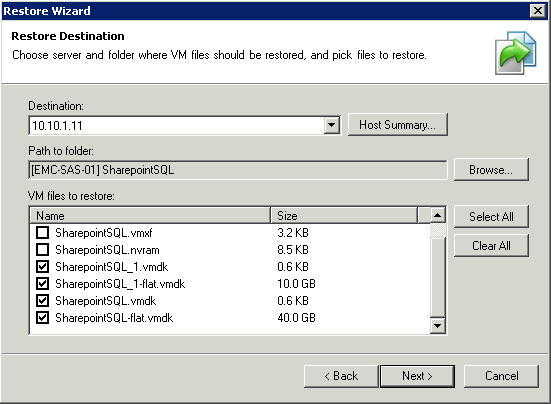
Task: Browse for a destination folder
Action: tap(491, 170)
